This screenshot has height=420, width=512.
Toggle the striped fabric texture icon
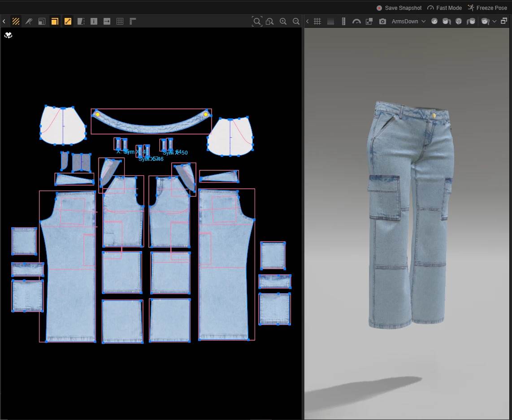pyautogui.click(x=16, y=22)
